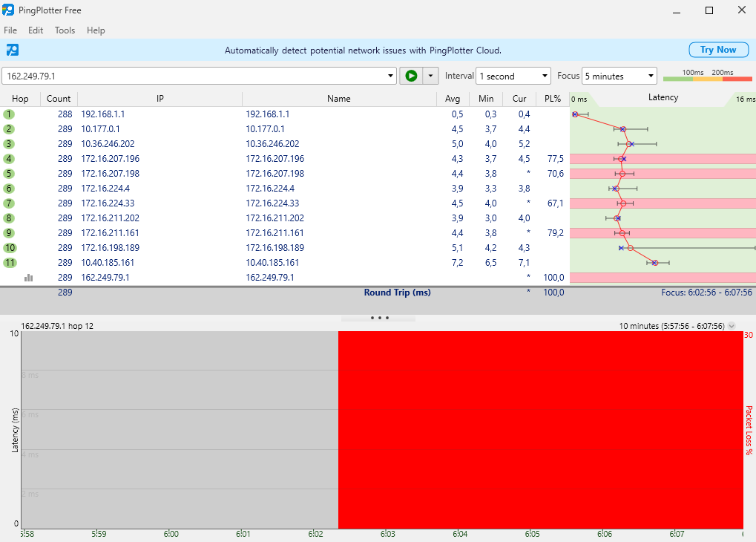Click hop 4 green number badge
Viewport: 756px width, 542px height.
9,159
